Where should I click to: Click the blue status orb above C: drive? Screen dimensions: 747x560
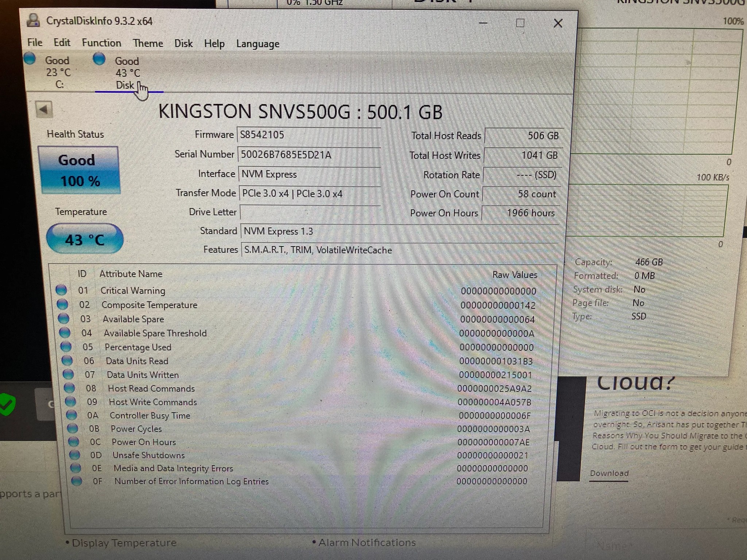(x=30, y=58)
